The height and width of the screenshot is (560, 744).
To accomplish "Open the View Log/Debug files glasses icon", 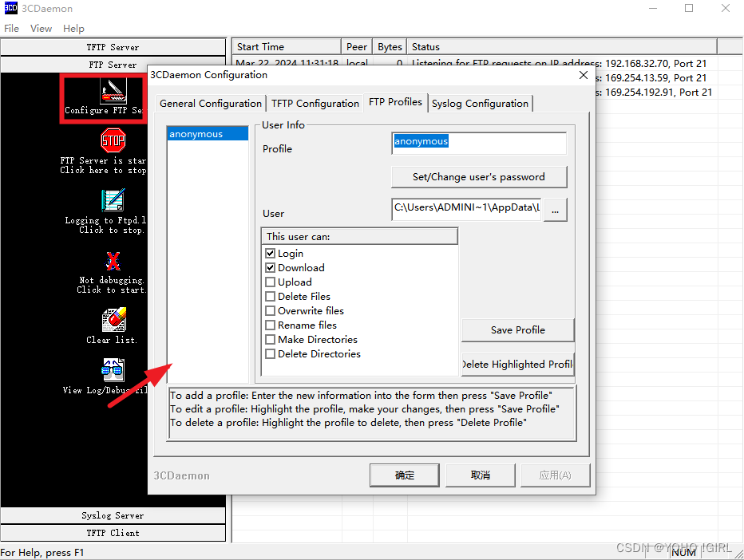I will [113, 370].
